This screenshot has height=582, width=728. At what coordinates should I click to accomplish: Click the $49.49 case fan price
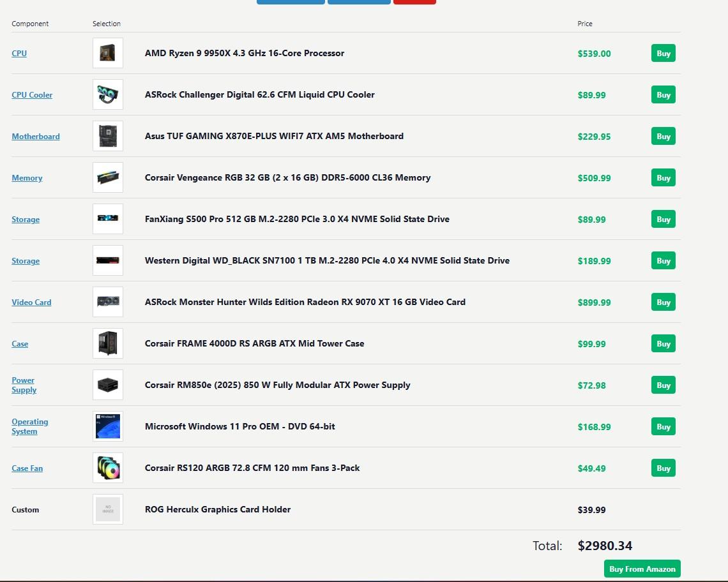(x=591, y=468)
